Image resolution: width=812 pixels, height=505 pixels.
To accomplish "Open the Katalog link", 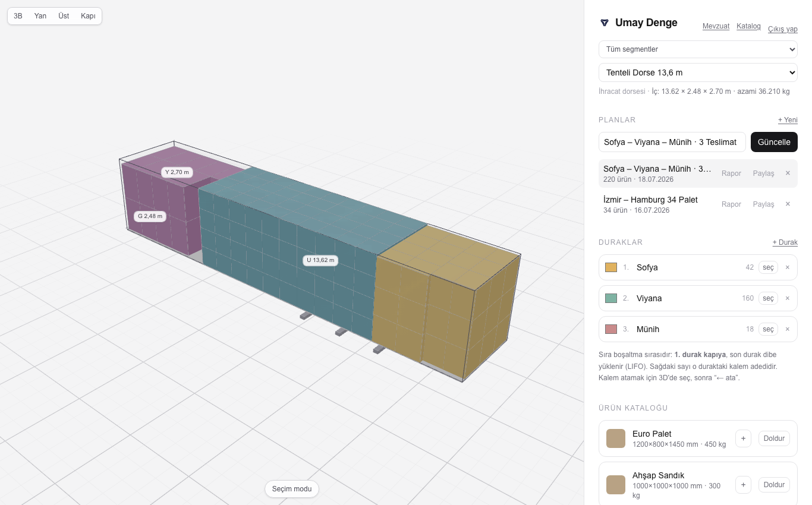I will pos(748,26).
